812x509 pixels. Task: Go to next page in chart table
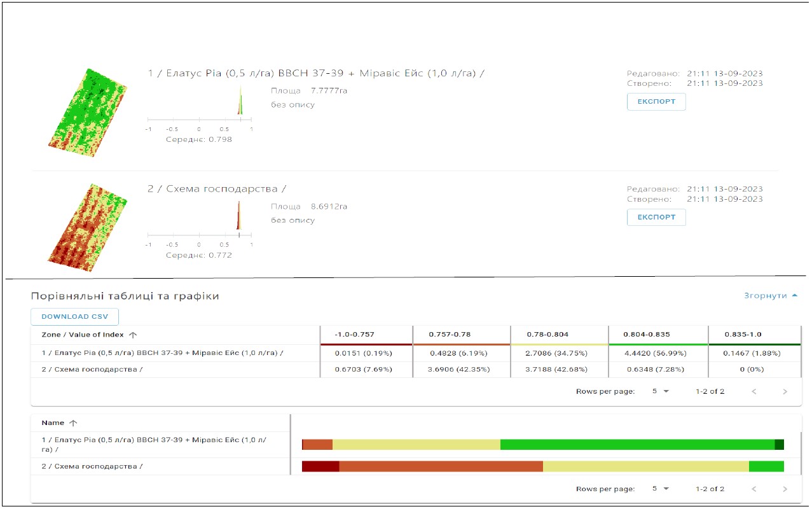(x=785, y=489)
